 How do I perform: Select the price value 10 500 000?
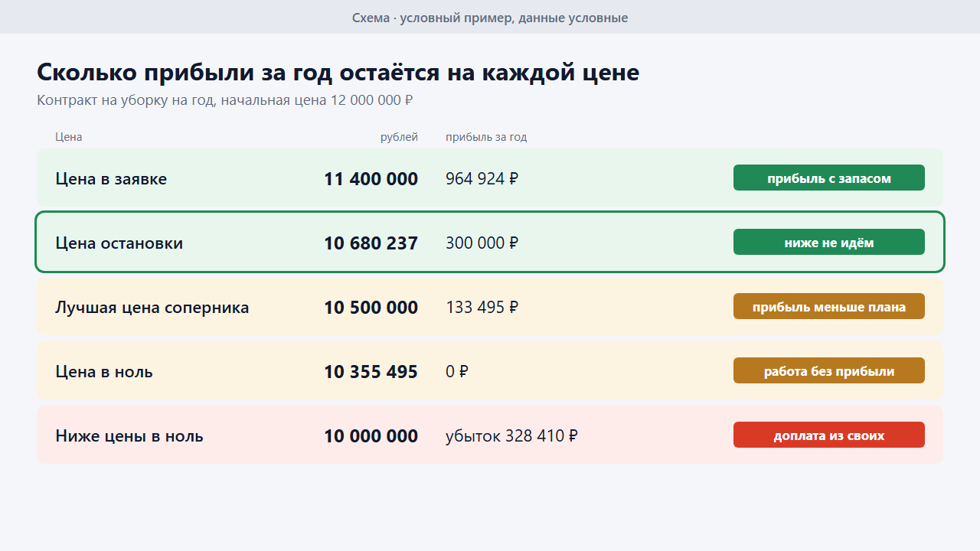(x=371, y=308)
